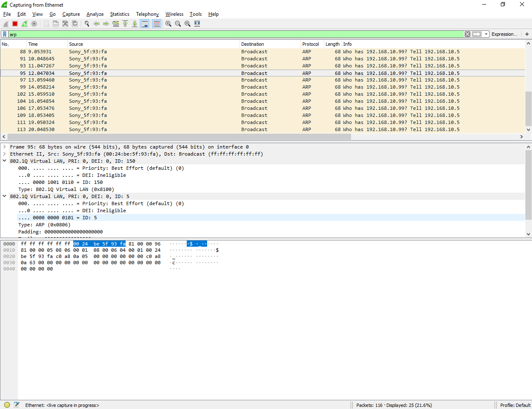This screenshot has height=409, width=532.
Task: Open the Telephony menu
Action: [147, 14]
